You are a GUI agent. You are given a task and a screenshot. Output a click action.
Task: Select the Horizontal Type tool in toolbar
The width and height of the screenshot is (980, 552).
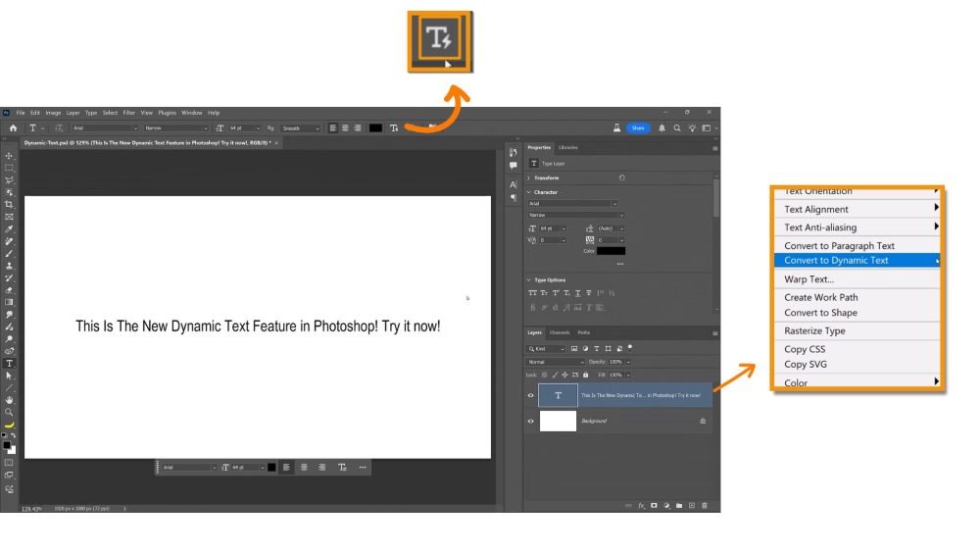point(9,363)
